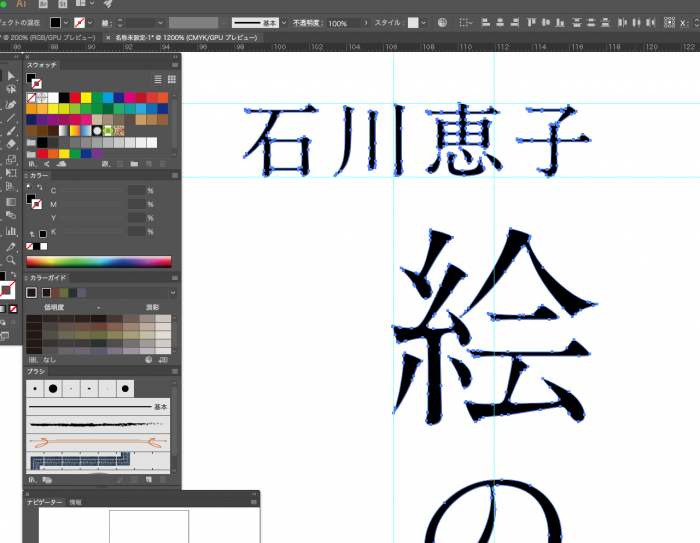Viewport: 700px width, 543px height.
Task: Open the Swatches panel flyout menu
Action: (175, 65)
